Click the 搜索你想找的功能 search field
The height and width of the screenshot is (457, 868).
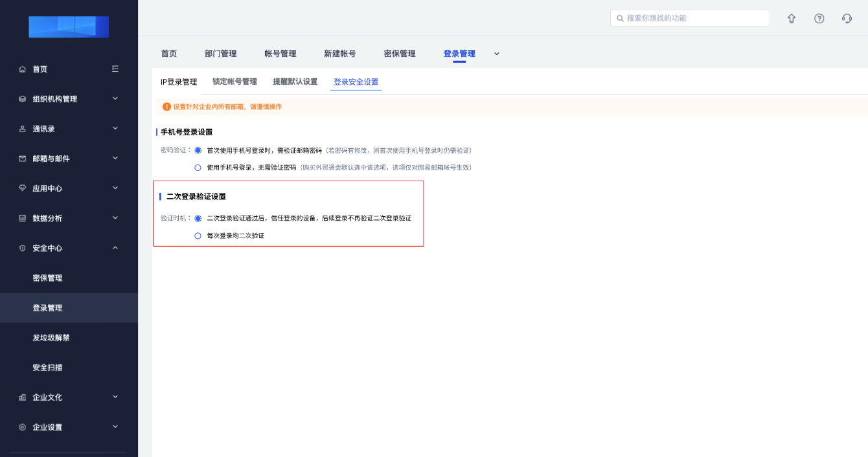tap(690, 18)
